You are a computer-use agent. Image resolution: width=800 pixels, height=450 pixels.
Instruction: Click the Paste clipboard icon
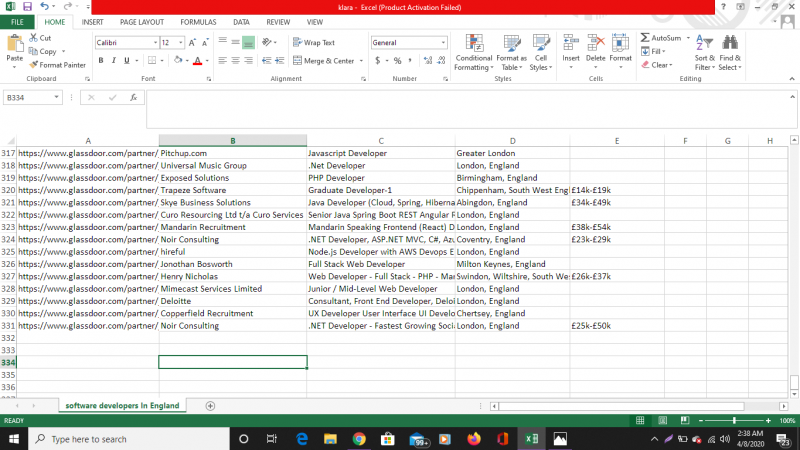(15, 44)
